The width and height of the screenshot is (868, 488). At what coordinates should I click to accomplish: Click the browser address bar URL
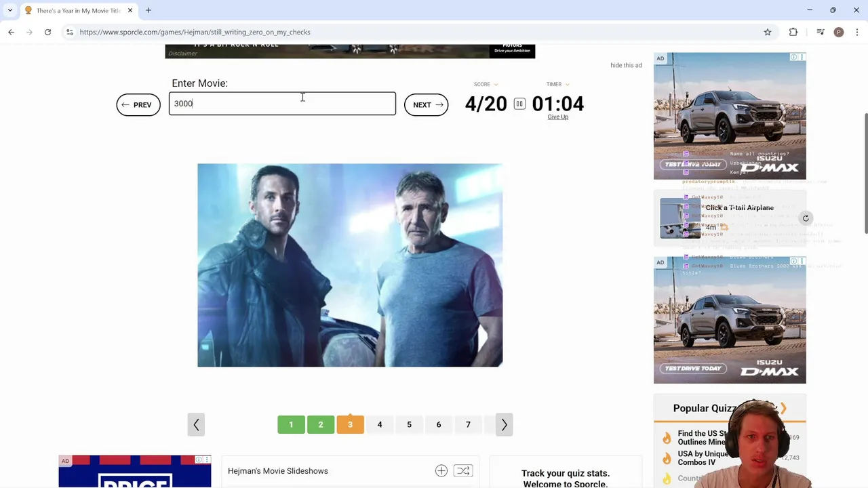pyautogui.click(x=195, y=32)
